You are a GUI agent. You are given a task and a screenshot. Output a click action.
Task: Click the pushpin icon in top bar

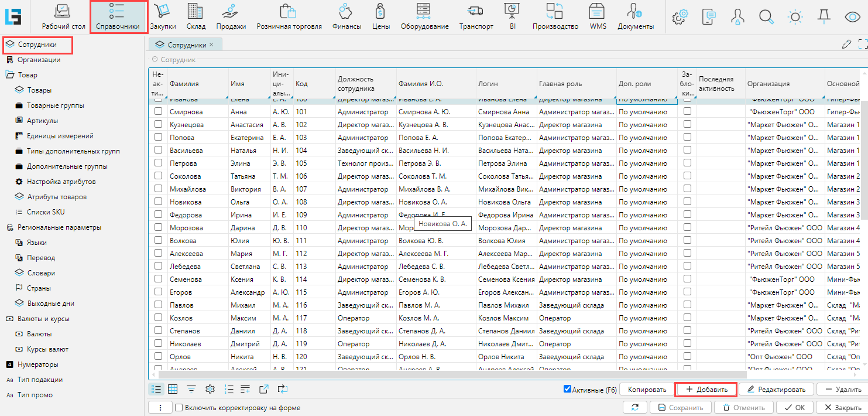click(824, 17)
